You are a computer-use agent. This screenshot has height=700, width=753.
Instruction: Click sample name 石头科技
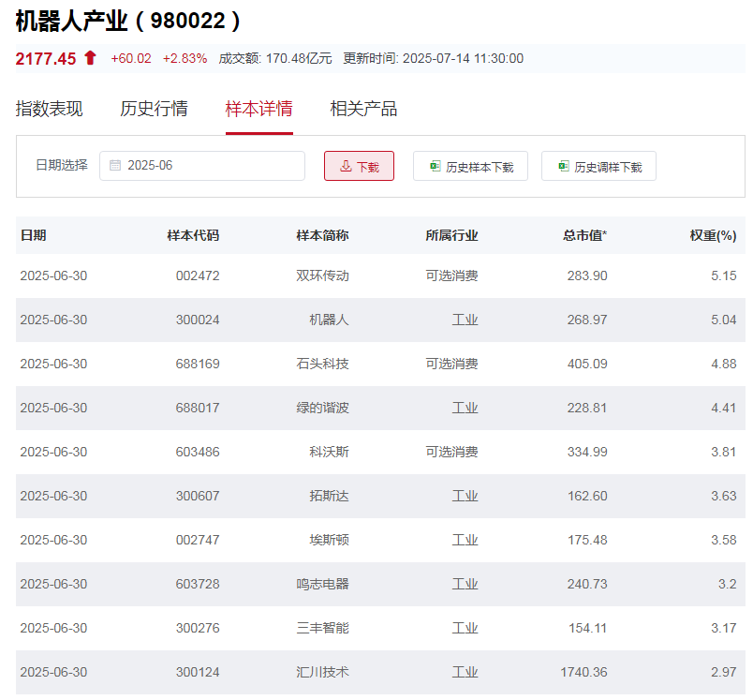tap(322, 364)
